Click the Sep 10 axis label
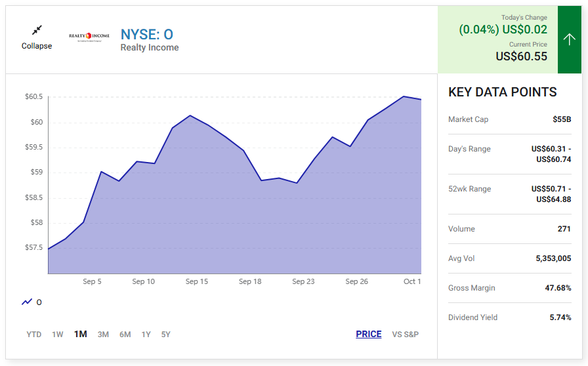The height and width of the screenshot is (366, 588). tap(143, 281)
